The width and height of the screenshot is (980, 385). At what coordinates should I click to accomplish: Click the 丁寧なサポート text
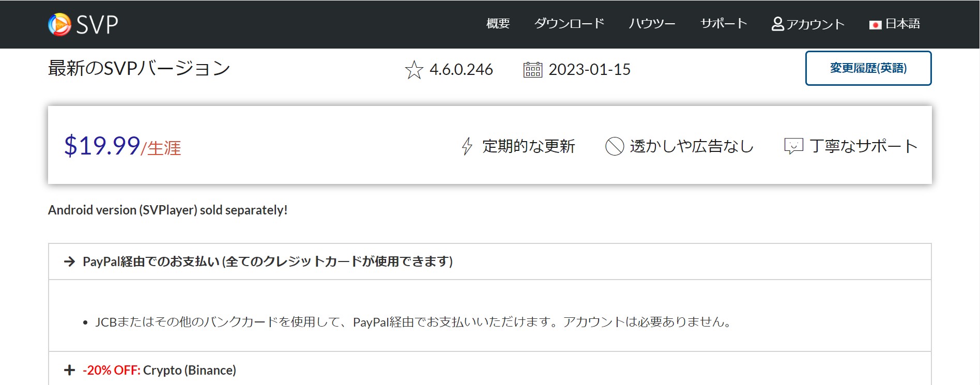coord(864,146)
